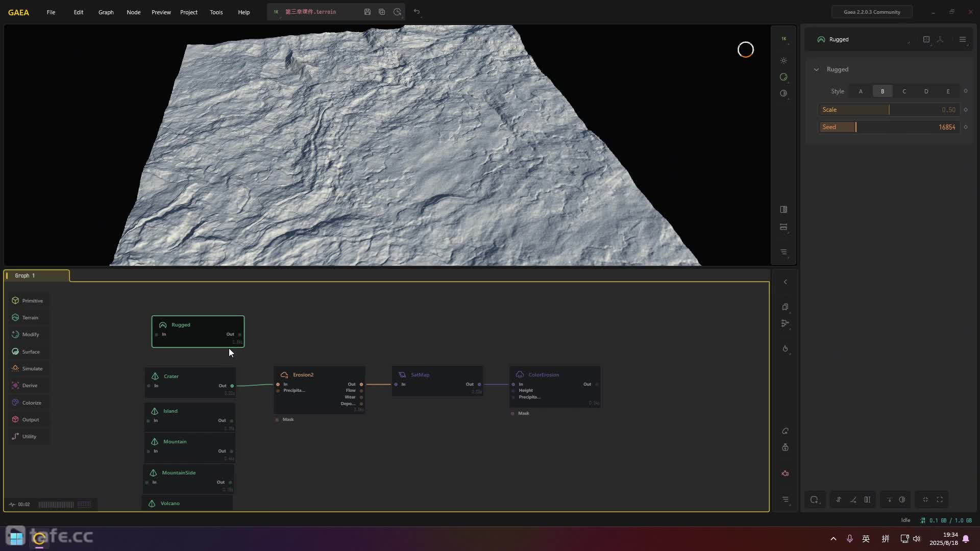The height and width of the screenshot is (551, 980).
Task: Click the undo arrow in the top bar
Action: point(416,12)
